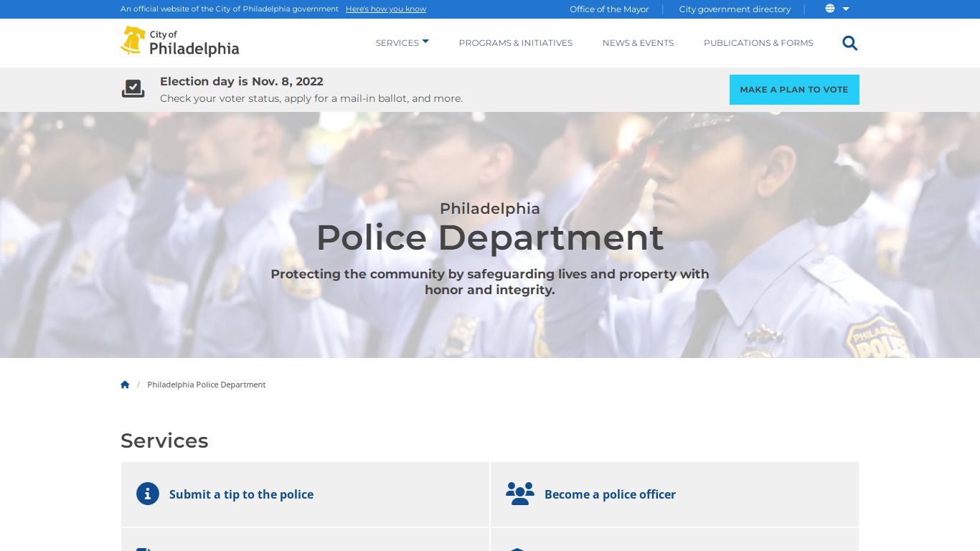
Task: Open Publications & Forms menu item
Action: pyautogui.click(x=758, y=43)
